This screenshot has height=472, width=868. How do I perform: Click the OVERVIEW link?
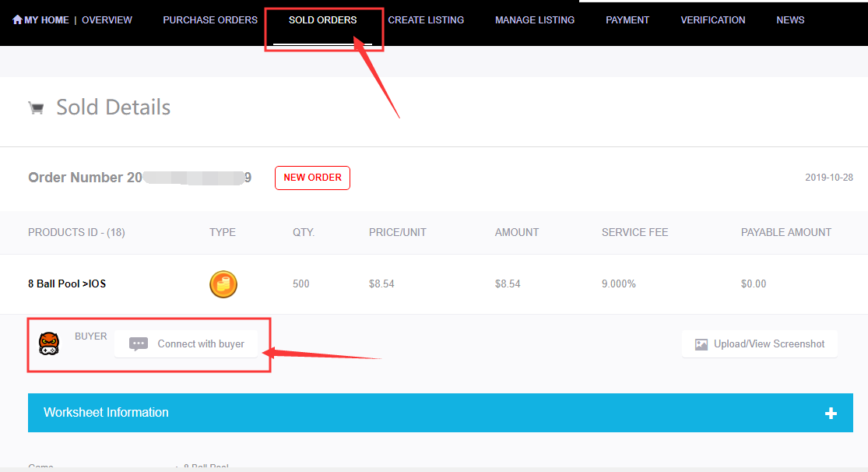pos(107,20)
